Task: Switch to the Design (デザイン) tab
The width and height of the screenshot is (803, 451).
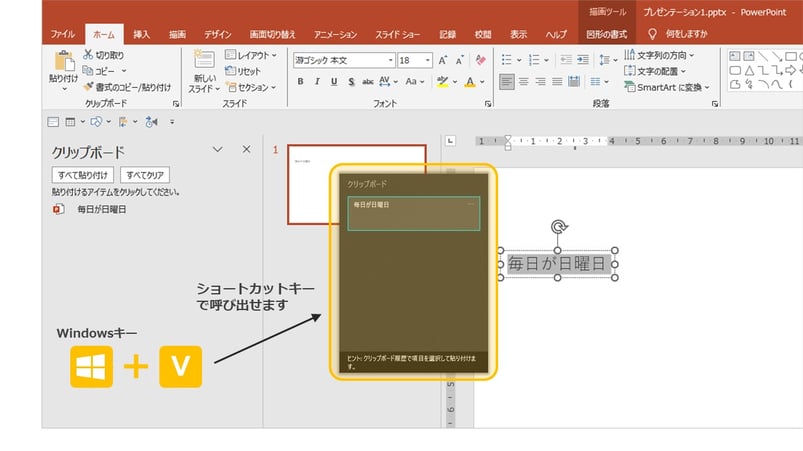Action: coord(218,34)
